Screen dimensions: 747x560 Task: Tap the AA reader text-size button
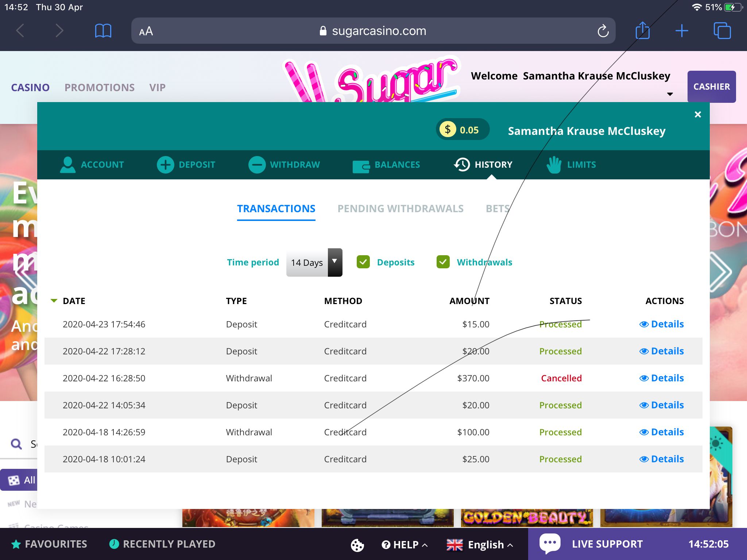tap(146, 31)
